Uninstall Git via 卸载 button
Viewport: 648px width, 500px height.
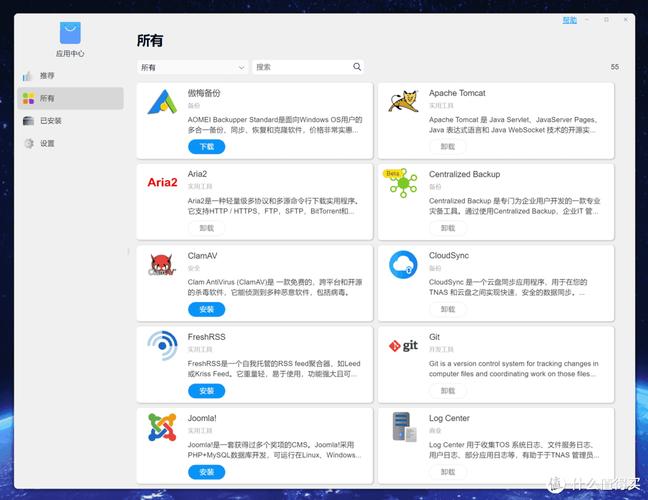pos(448,390)
